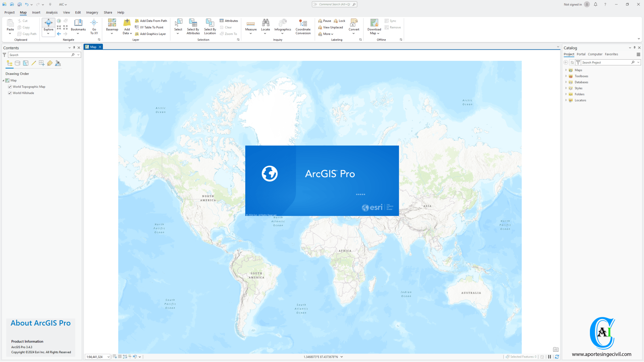Activate the Go To XY tool

click(94, 26)
